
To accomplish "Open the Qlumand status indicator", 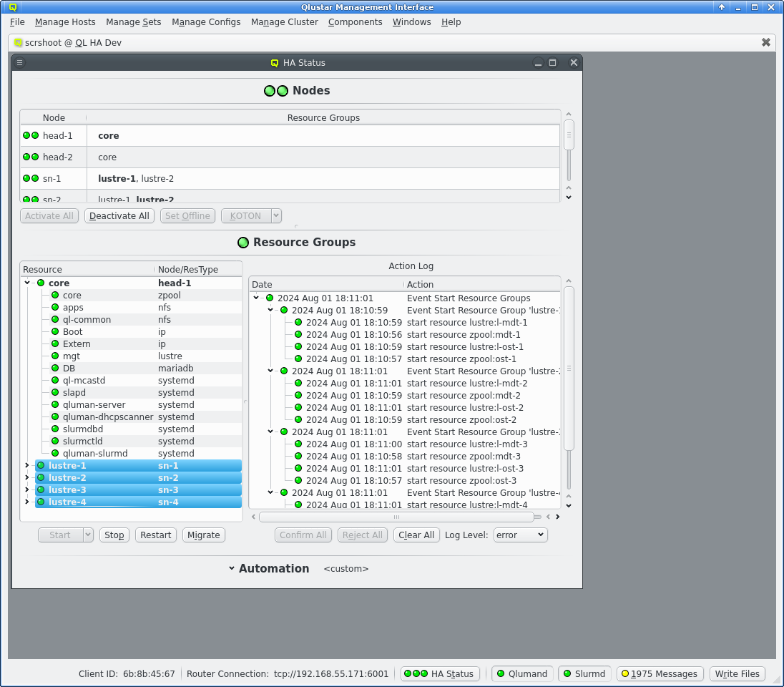I will pos(522,673).
